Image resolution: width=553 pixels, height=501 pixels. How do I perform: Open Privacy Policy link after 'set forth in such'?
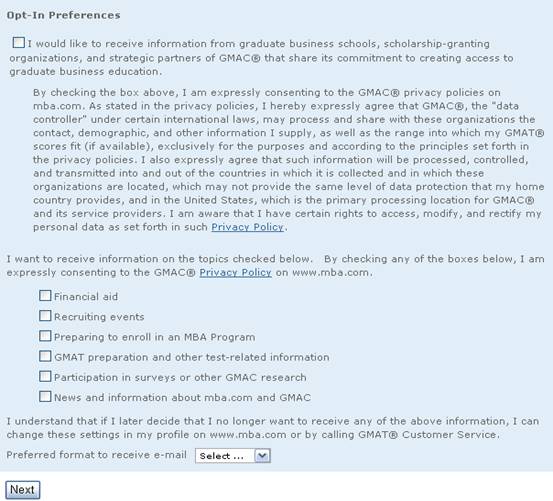point(248,227)
